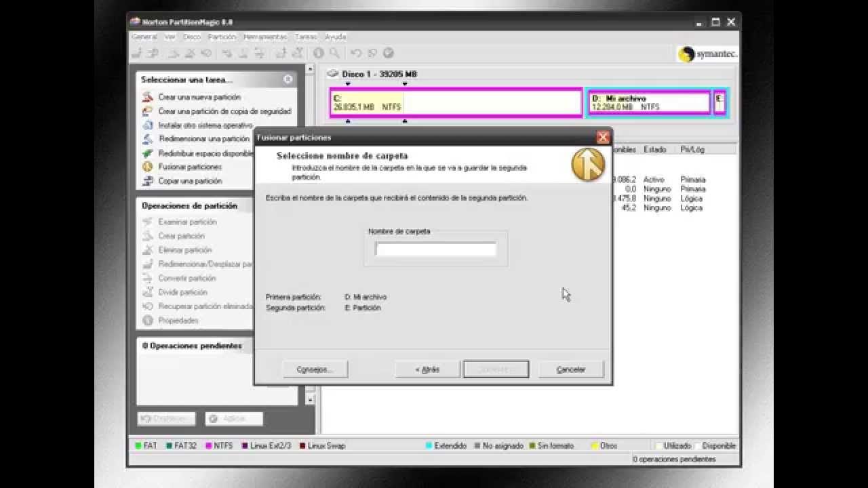
Task: Click the Copiar una partición task icon
Action: click(x=148, y=181)
